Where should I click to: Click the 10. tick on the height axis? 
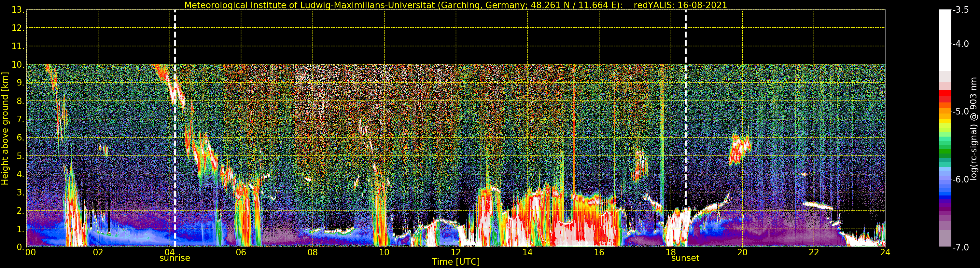click(x=18, y=65)
